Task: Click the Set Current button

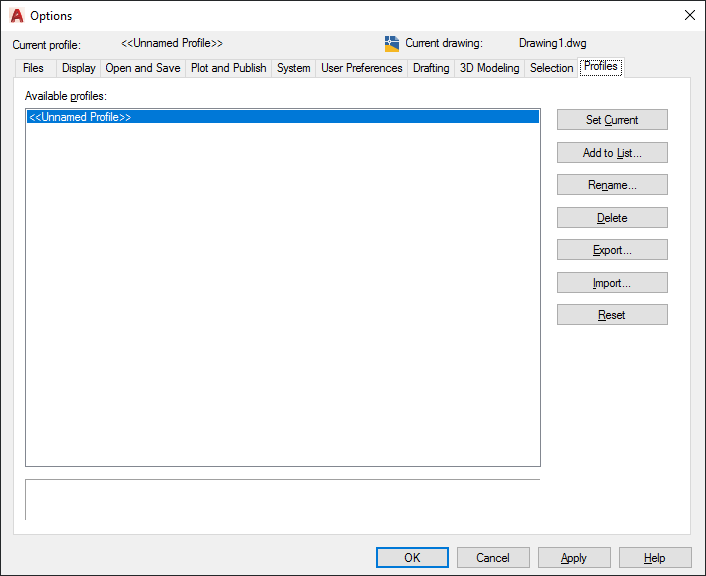Action: [612, 120]
